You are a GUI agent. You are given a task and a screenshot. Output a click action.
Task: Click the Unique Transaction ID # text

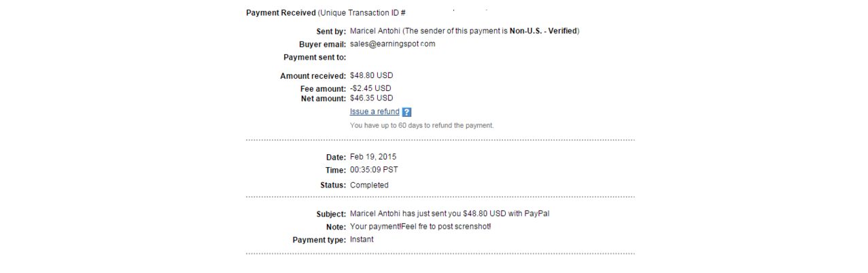click(x=362, y=13)
